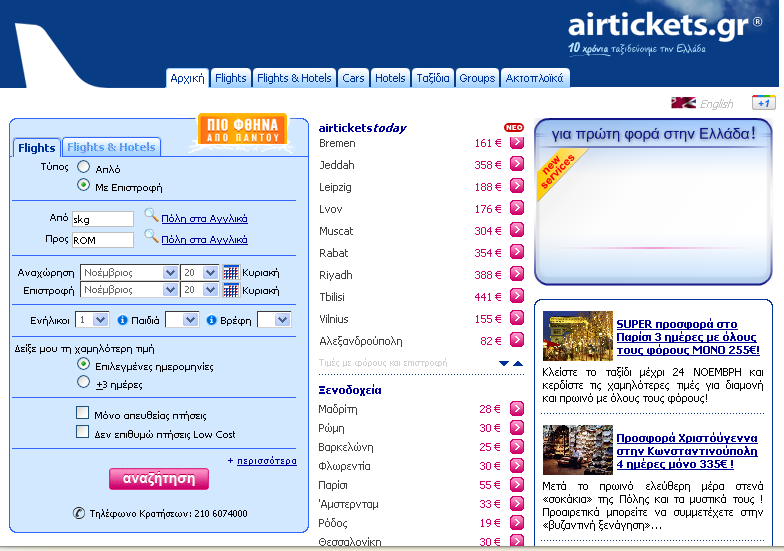Open the return day dropdown
Viewport: 784px width, 551px height.
coord(199,290)
